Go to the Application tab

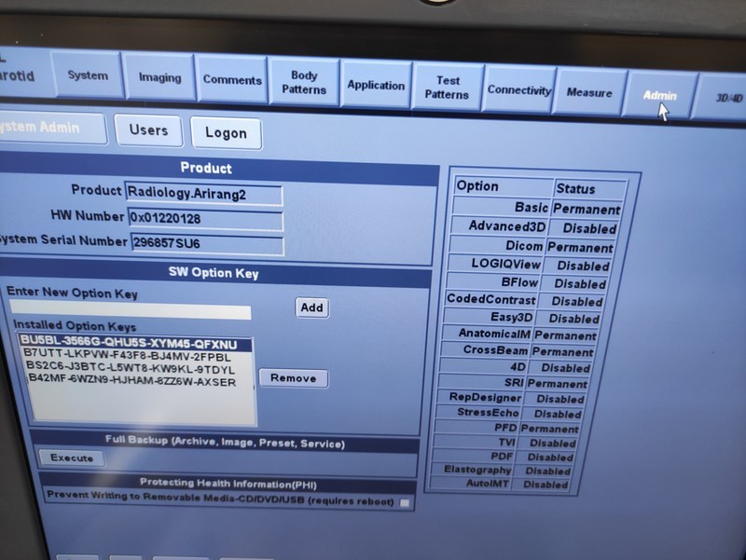[376, 85]
